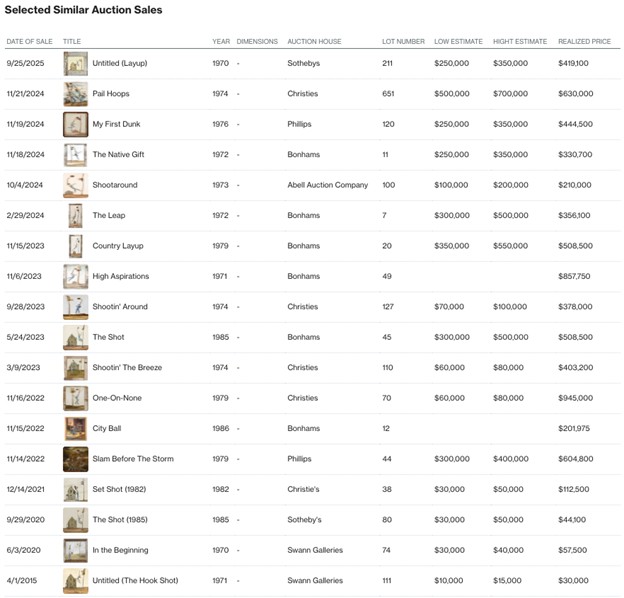
Task: Click the Realized Price column header
Action: (584, 42)
